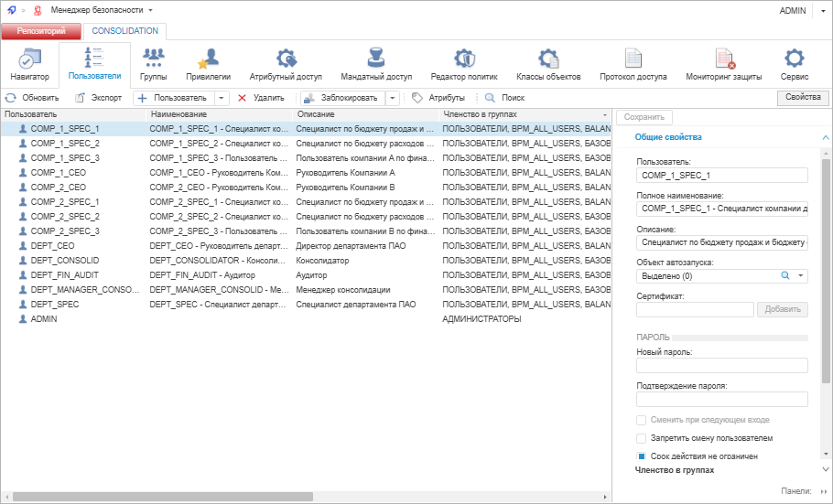Open the Groups (Группы) section icon

[x=153, y=59]
